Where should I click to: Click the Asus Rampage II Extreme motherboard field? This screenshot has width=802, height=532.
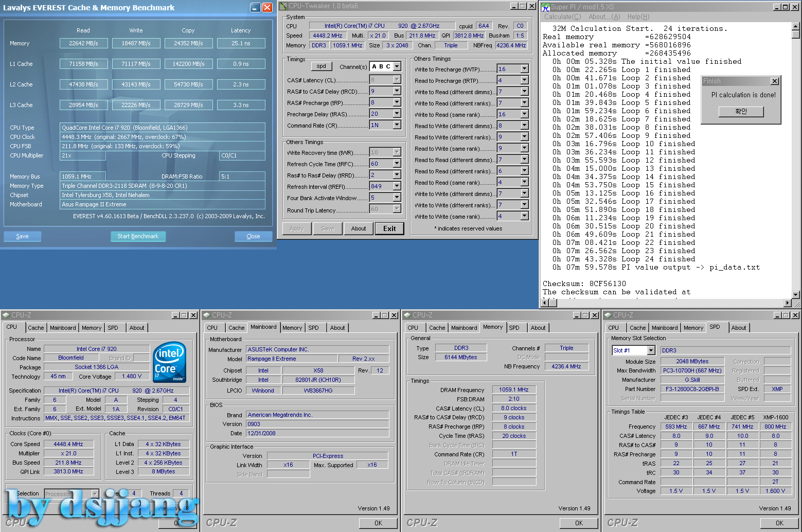163,204
